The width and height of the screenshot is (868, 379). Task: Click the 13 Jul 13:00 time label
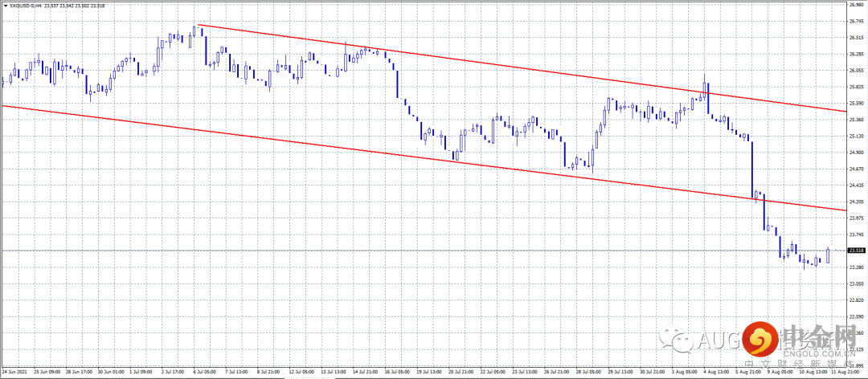click(334, 372)
